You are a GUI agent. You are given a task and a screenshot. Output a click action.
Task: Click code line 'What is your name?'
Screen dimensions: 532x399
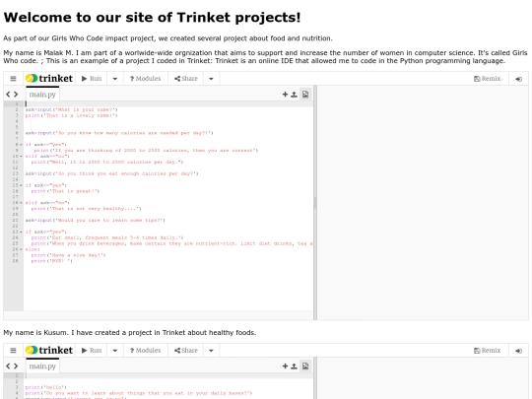tap(71, 109)
